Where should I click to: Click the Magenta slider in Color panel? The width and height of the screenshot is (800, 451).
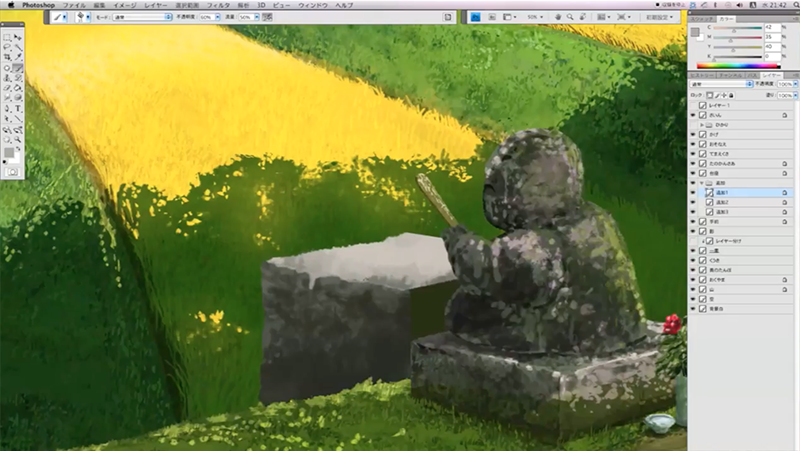tap(738, 39)
